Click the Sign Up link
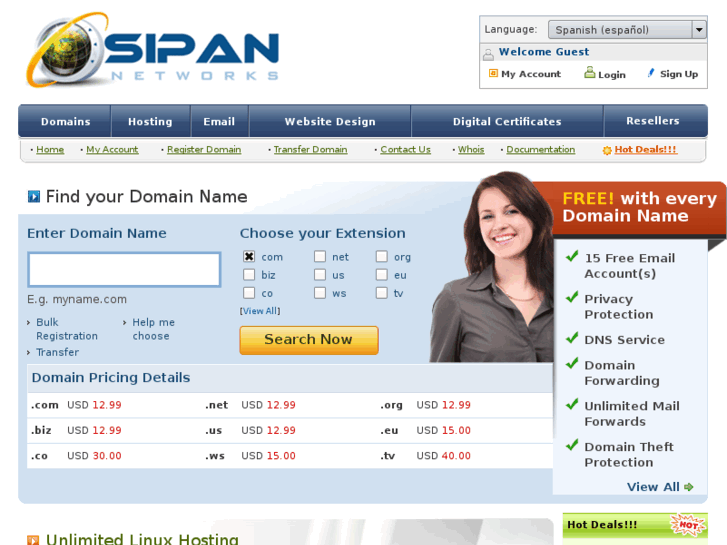 coord(679,74)
